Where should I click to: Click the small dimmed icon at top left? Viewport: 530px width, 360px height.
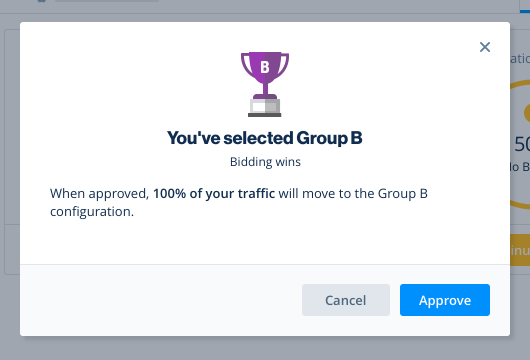tap(41, 1)
